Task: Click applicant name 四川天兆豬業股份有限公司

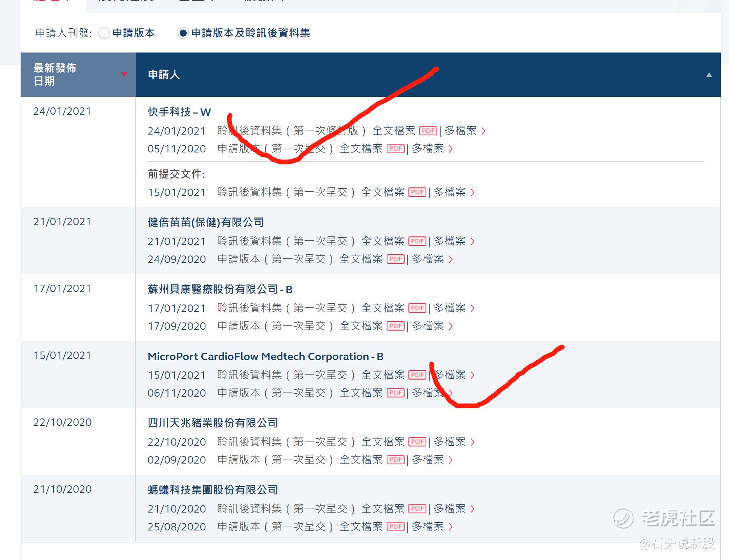Action: (213, 423)
